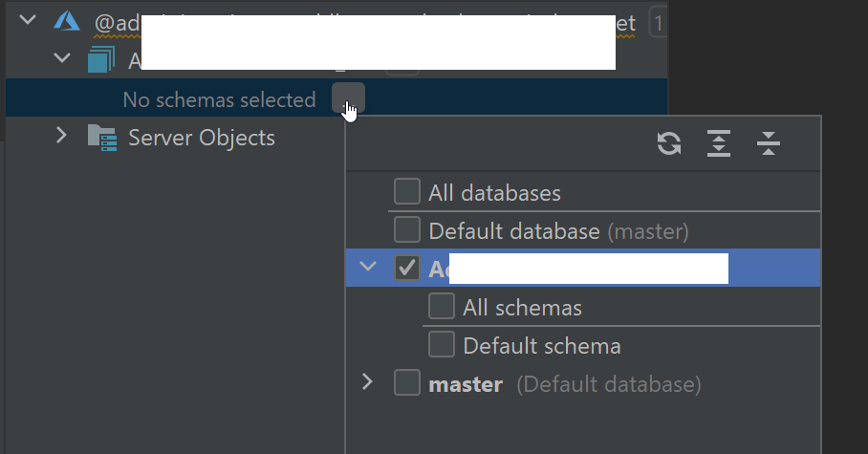868x454 pixels.
Task: Open the schema selector next to 'No schemas selected'
Action: point(348,98)
